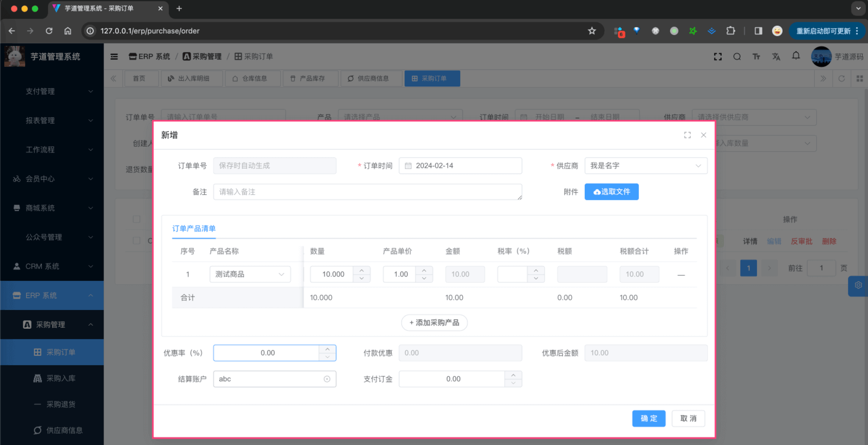Viewport: 868px width, 445px height.
Task: Toggle the hamburger sidebar collapse icon
Action: pyautogui.click(x=114, y=57)
